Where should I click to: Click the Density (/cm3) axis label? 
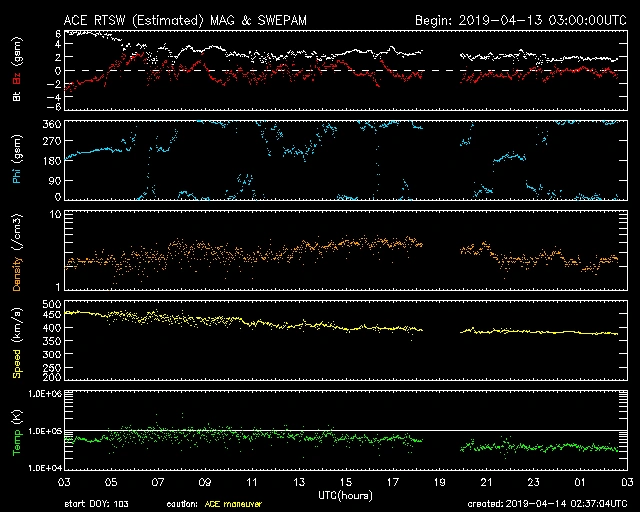tap(16, 250)
